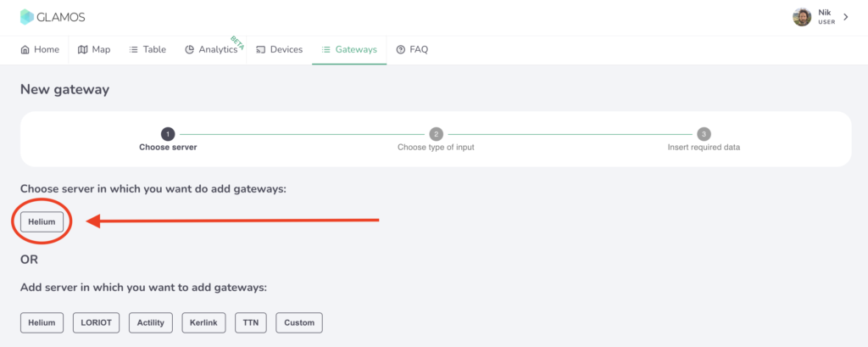868x347 pixels.
Task: Click the Devices cast icon
Action: [261, 49]
